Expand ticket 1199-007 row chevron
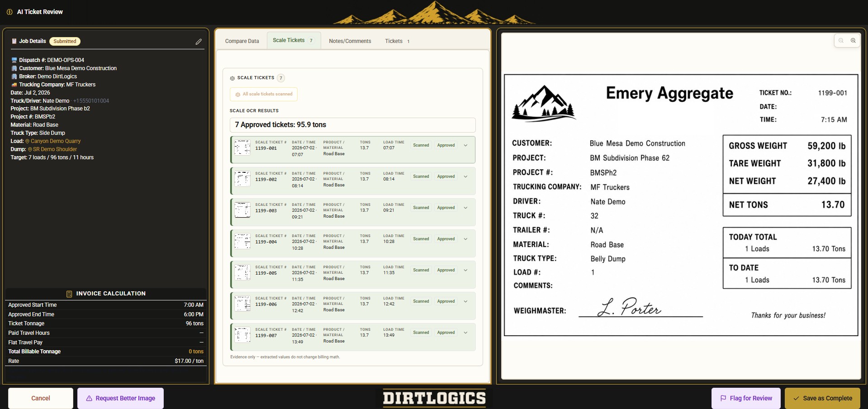This screenshot has height=409, width=868. click(465, 333)
